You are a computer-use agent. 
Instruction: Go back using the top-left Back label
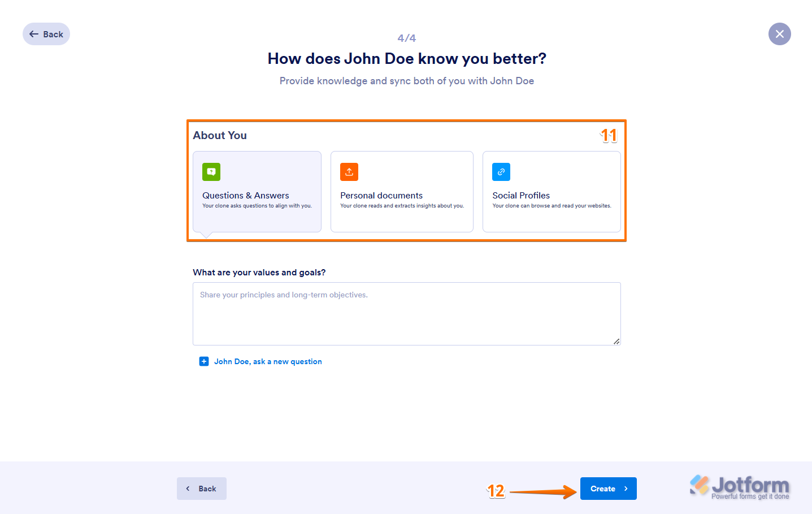(53, 34)
